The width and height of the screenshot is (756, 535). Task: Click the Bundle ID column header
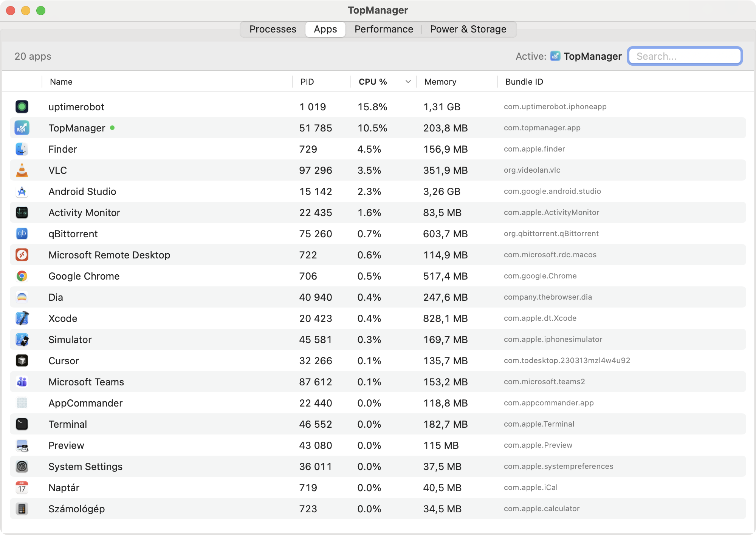click(524, 82)
